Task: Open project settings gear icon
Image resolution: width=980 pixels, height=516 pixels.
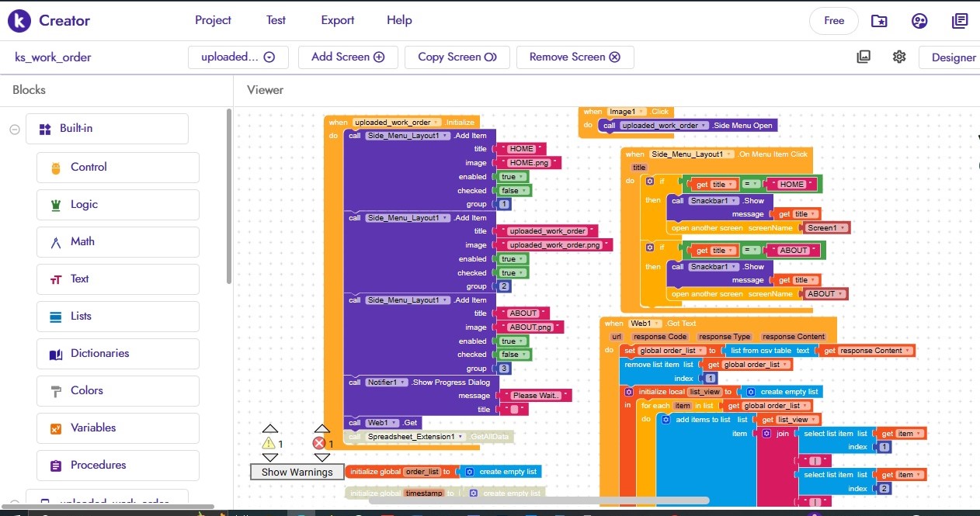Action: (899, 57)
